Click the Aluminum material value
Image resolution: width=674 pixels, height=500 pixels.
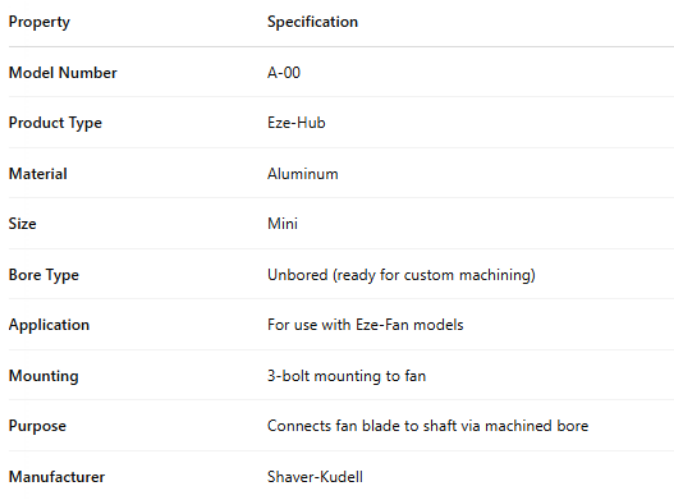[302, 174]
